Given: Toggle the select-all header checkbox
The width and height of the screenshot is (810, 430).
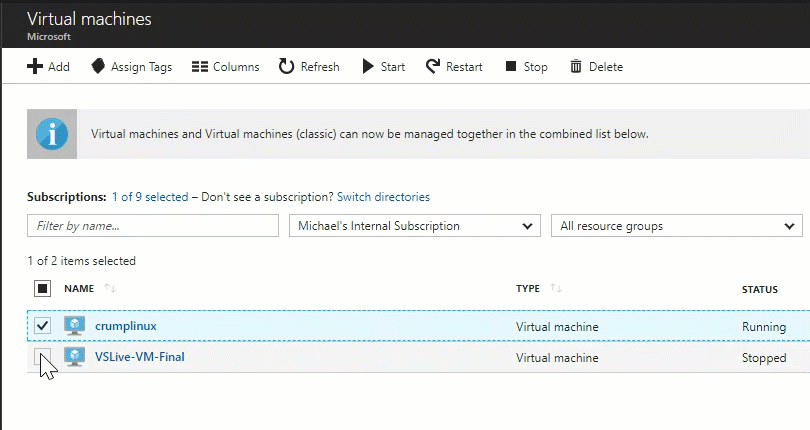Looking at the screenshot, I should click(x=42, y=289).
